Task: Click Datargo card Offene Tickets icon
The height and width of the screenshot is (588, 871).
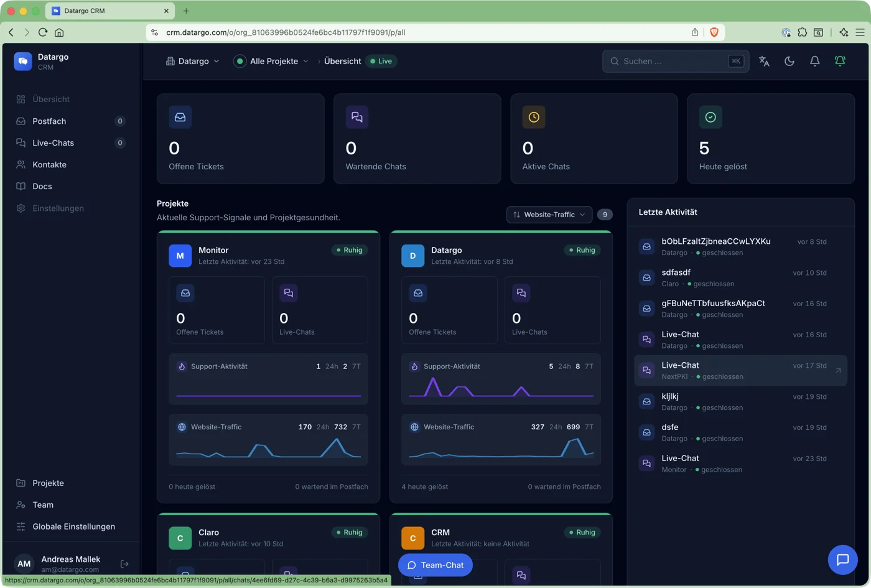Action: coord(418,293)
